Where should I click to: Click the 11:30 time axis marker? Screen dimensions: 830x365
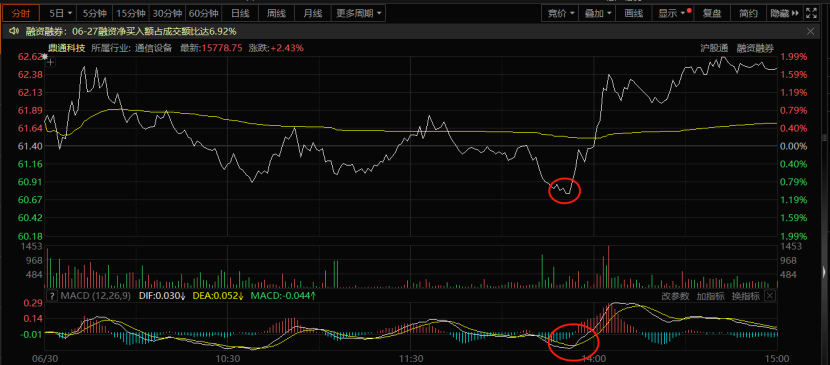click(411, 358)
